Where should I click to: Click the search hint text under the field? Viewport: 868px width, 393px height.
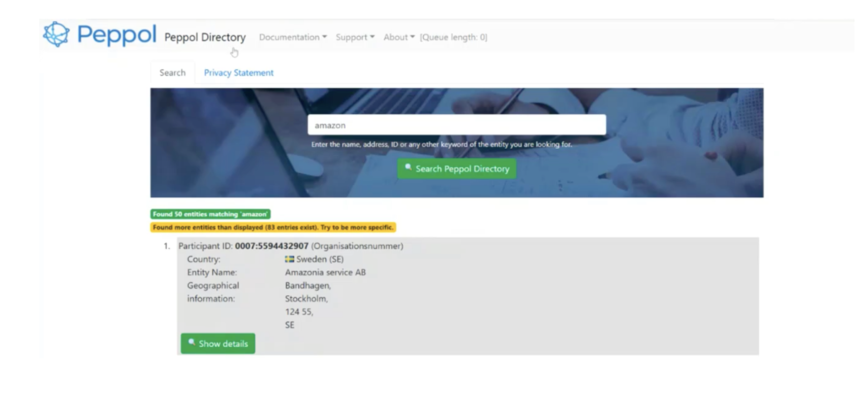(441, 144)
